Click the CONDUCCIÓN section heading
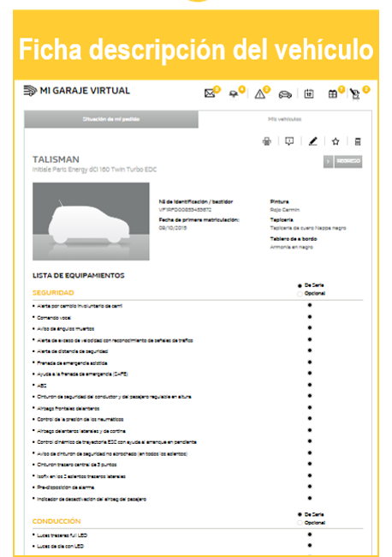The image size is (392, 557). [56, 522]
